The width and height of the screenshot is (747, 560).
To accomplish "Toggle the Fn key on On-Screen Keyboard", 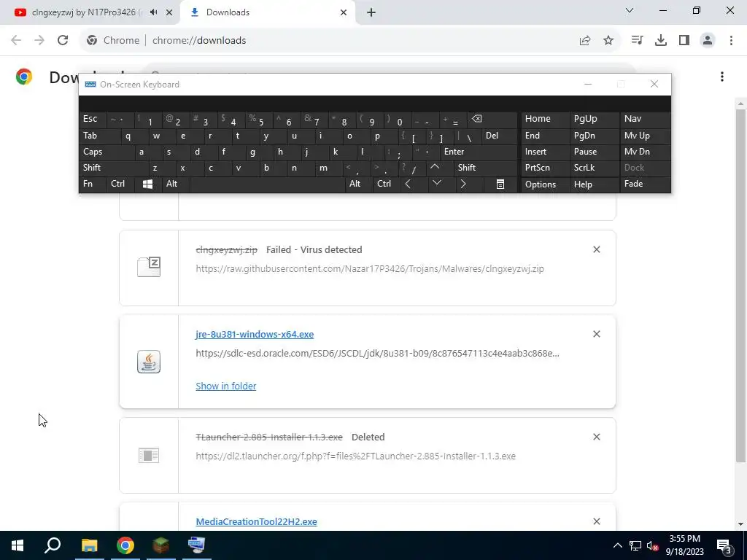I will point(93,184).
